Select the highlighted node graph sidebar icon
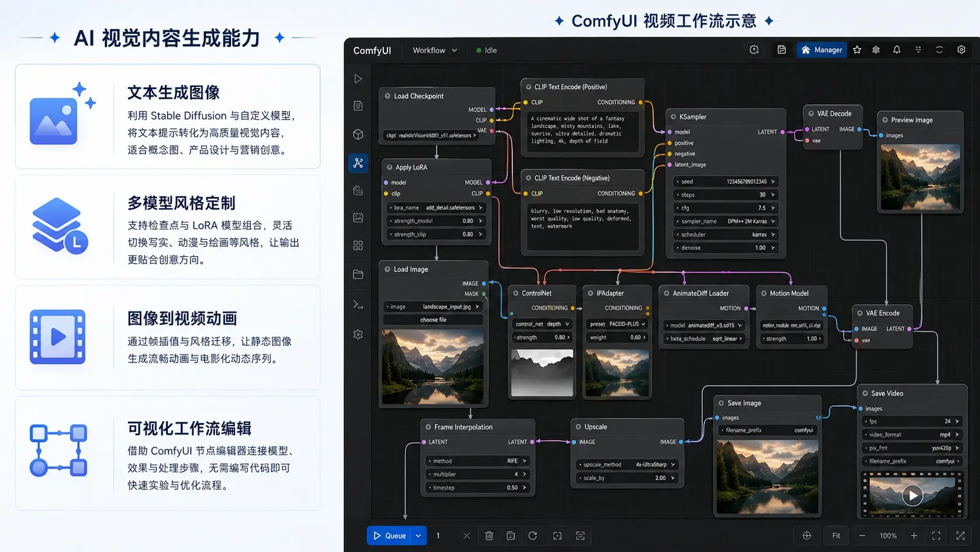The width and height of the screenshot is (980, 552). pyautogui.click(x=358, y=162)
